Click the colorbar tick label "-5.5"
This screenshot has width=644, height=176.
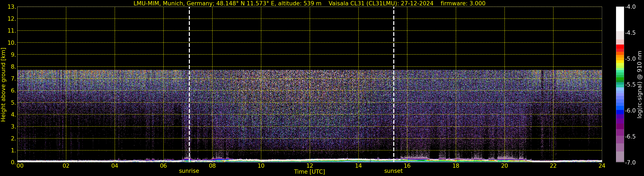630,85
